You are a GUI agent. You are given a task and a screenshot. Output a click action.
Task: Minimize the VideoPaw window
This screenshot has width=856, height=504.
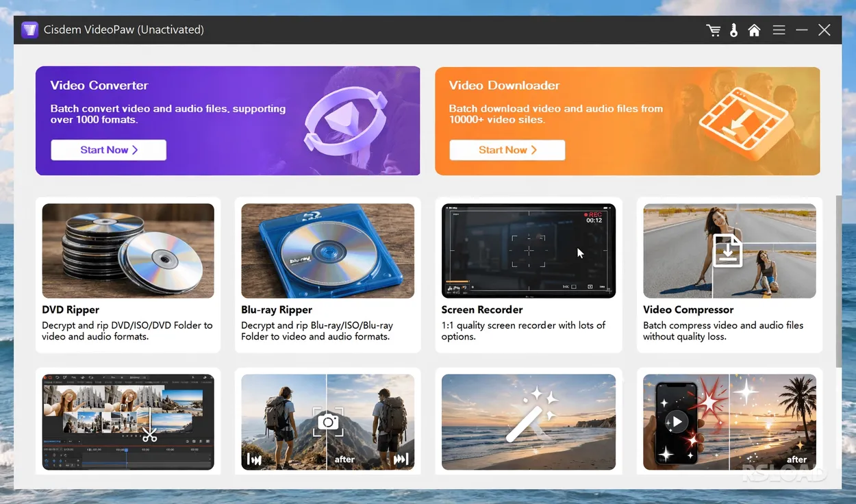click(802, 30)
